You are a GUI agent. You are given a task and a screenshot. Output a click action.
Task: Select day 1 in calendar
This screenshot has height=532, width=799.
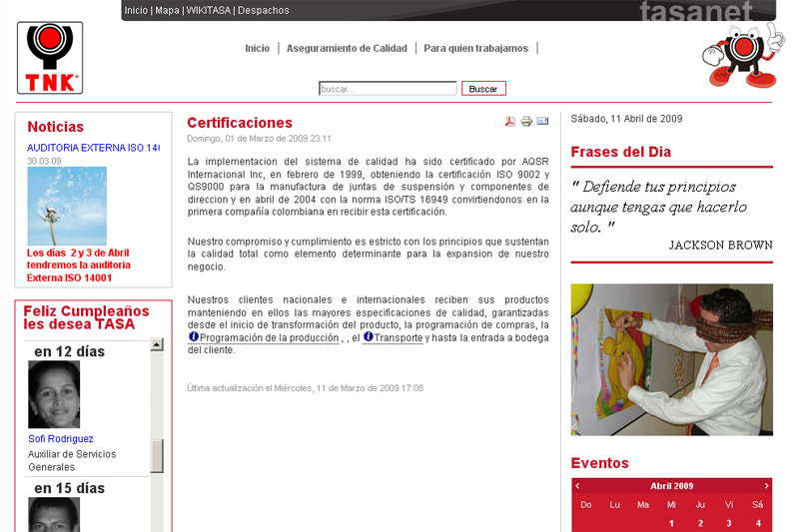point(671,523)
